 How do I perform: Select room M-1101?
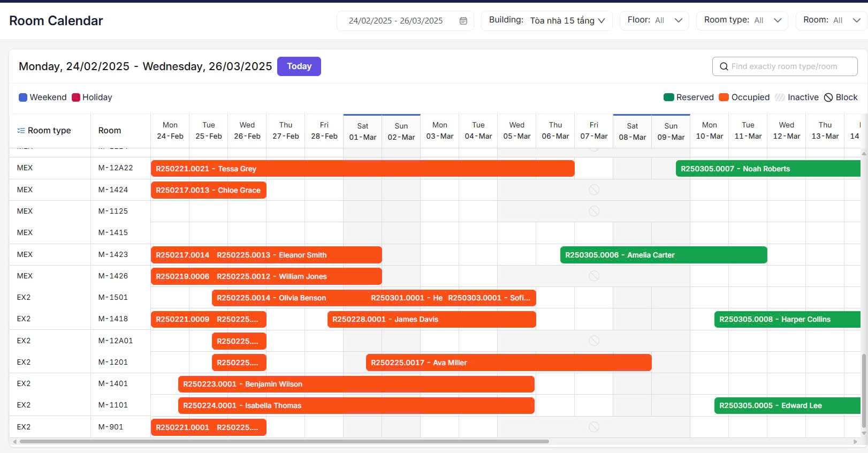(113, 405)
